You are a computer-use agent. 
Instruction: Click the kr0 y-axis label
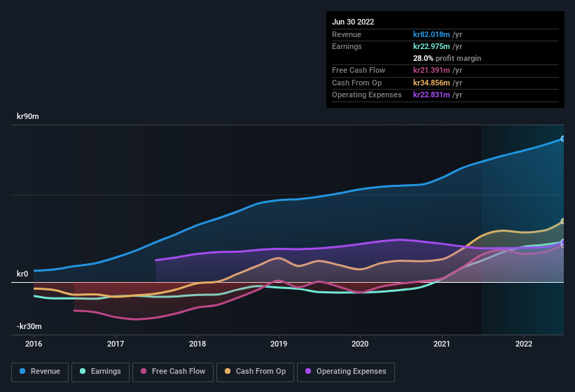point(22,274)
